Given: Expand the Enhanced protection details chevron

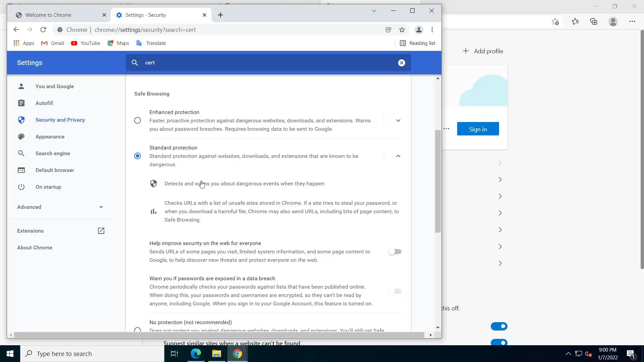Looking at the screenshot, I should [x=398, y=121].
